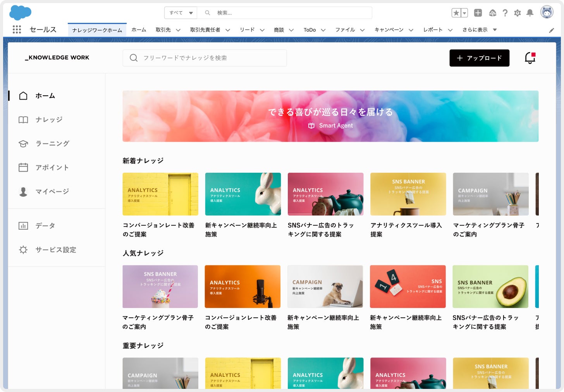564x392 pixels.
Task: Open teapot ANALYTICS card under 新着ナレッジ
Action: (x=325, y=194)
